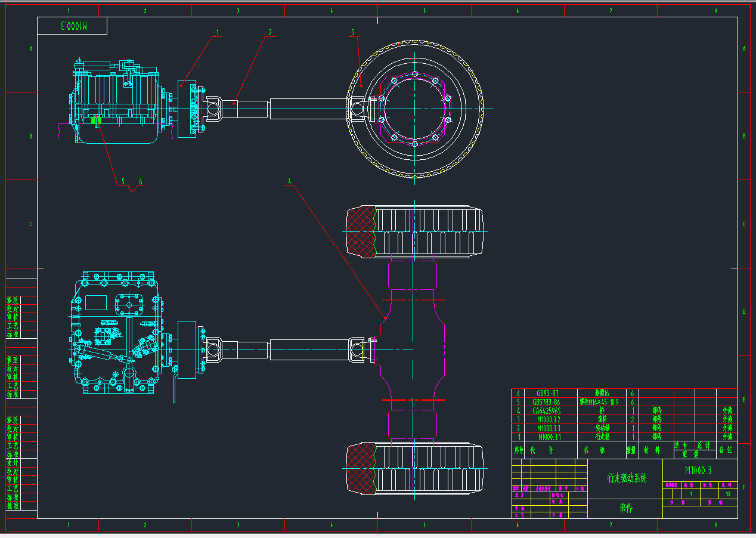The image size is (756, 538).
Task: Click the title text 行走驱动系统
Action: [627, 478]
